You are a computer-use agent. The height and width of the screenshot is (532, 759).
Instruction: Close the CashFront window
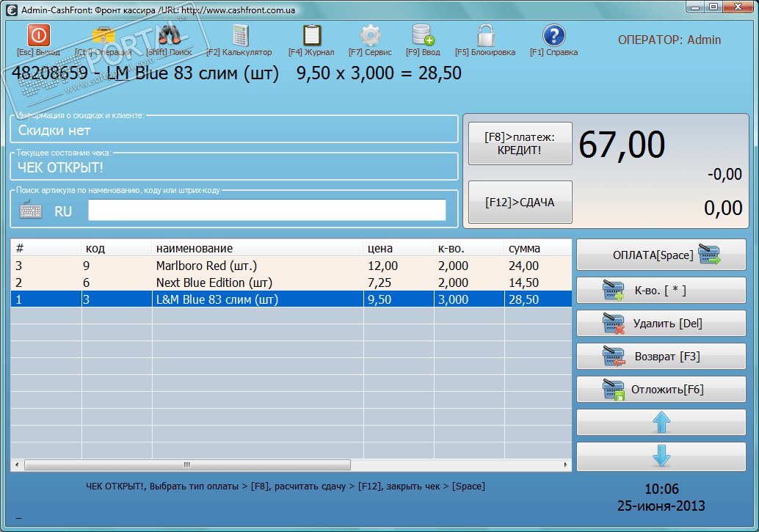(738, 7)
